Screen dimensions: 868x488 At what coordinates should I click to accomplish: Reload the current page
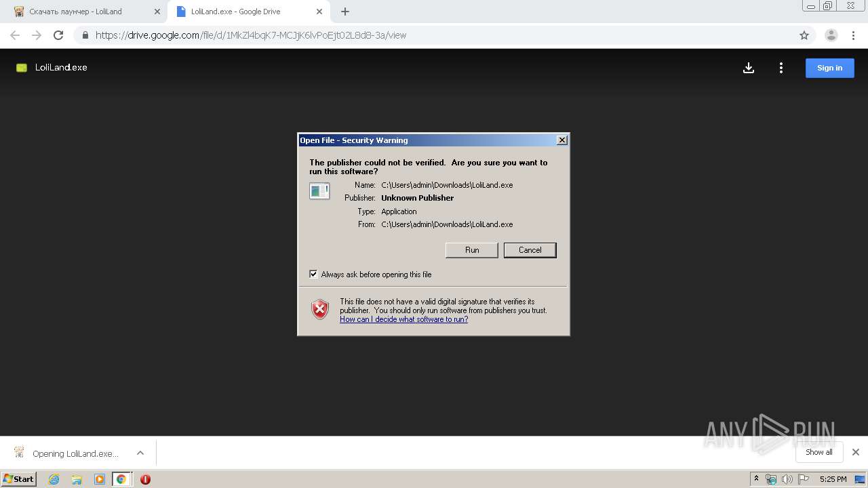[58, 35]
